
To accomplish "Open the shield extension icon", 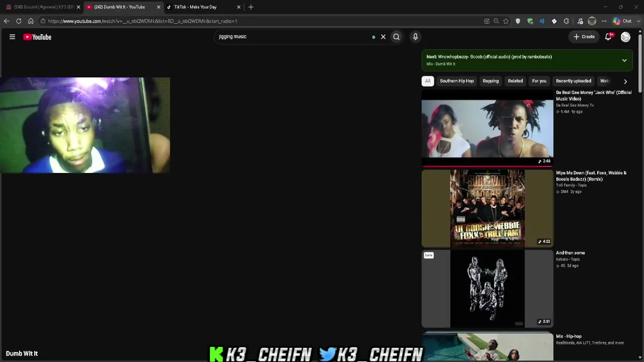I will click(x=518, y=21).
